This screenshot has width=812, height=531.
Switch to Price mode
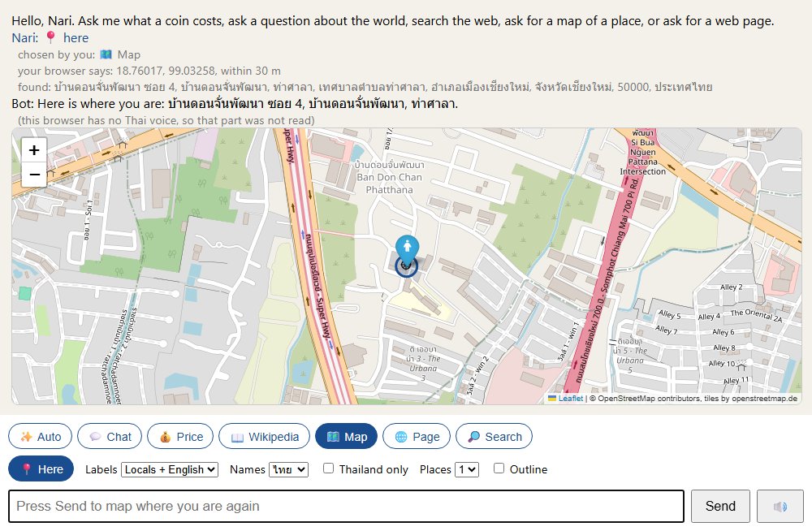180,437
